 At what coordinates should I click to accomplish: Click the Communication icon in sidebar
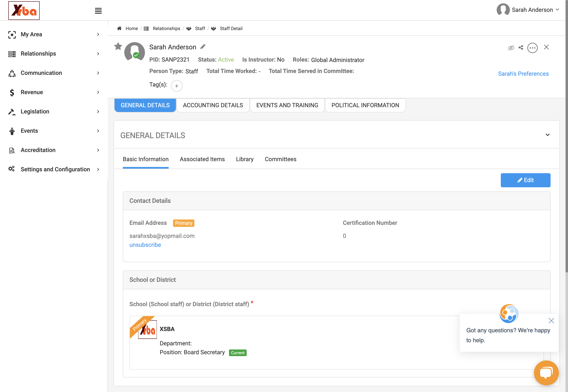12,73
